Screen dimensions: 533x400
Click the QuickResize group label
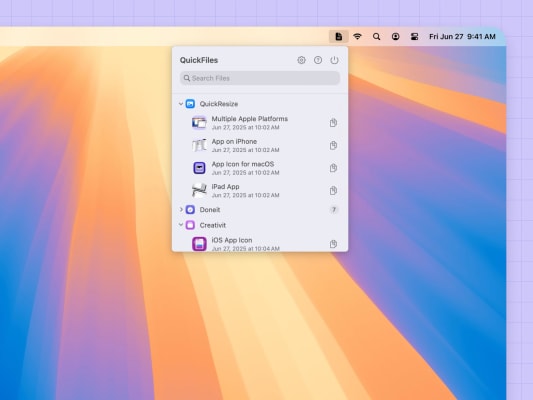coord(219,104)
